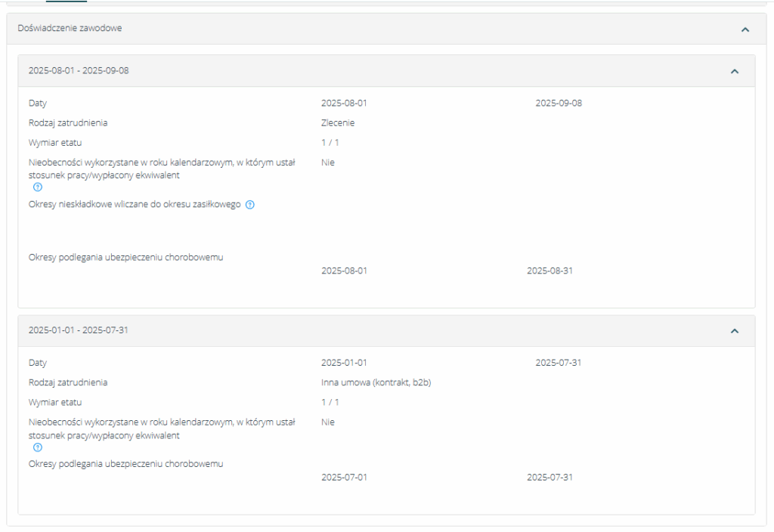This screenshot has height=532, width=774.
Task: Select the Inna umowa (kontrakt, b2b) value
Action: tap(376, 383)
